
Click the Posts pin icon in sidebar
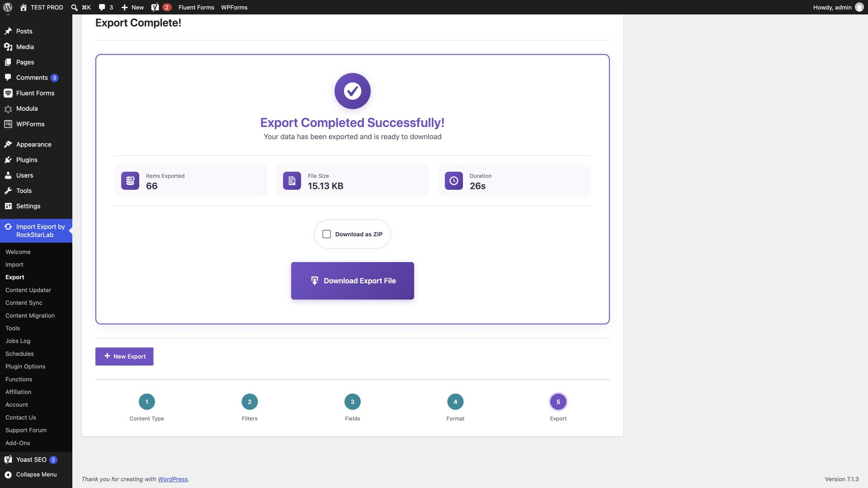click(x=8, y=31)
